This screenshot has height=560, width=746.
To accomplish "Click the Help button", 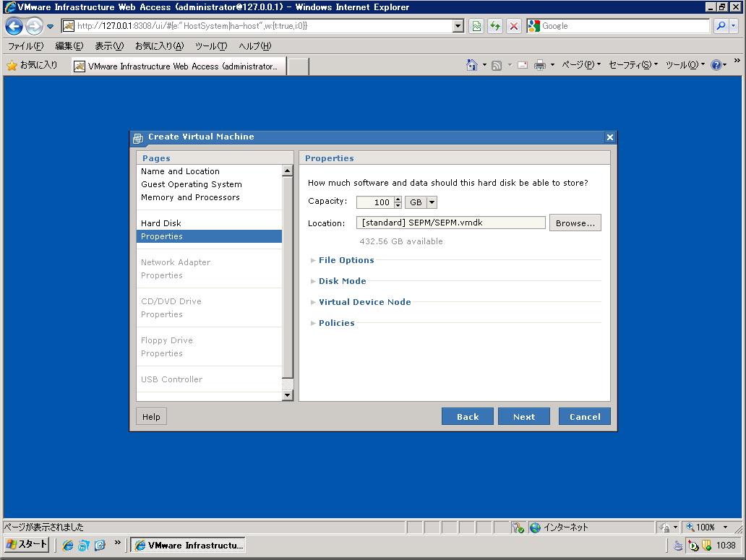I will [x=151, y=416].
